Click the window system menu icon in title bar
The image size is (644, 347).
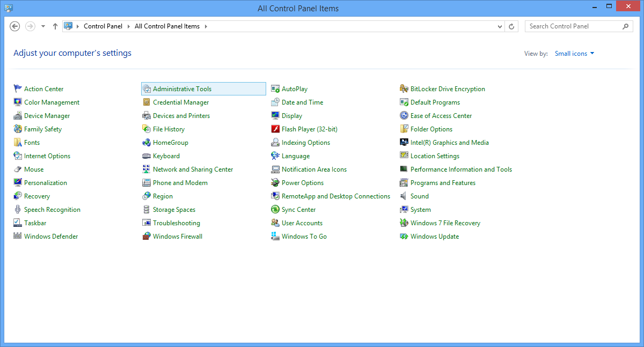(x=9, y=8)
